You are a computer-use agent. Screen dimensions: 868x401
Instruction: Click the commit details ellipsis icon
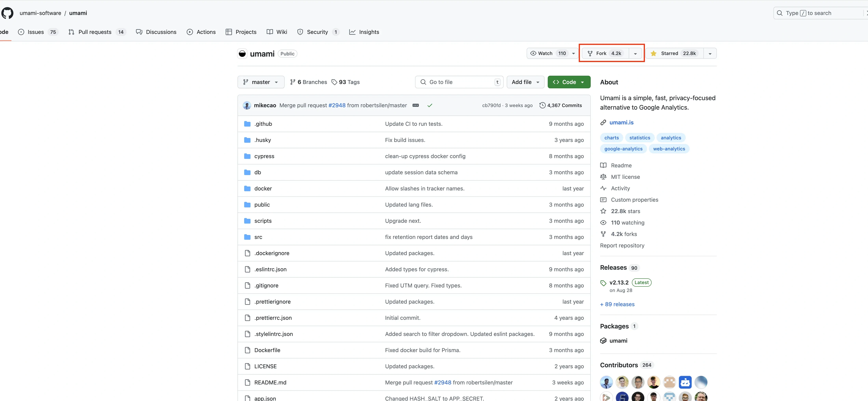click(x=415, y=105)
